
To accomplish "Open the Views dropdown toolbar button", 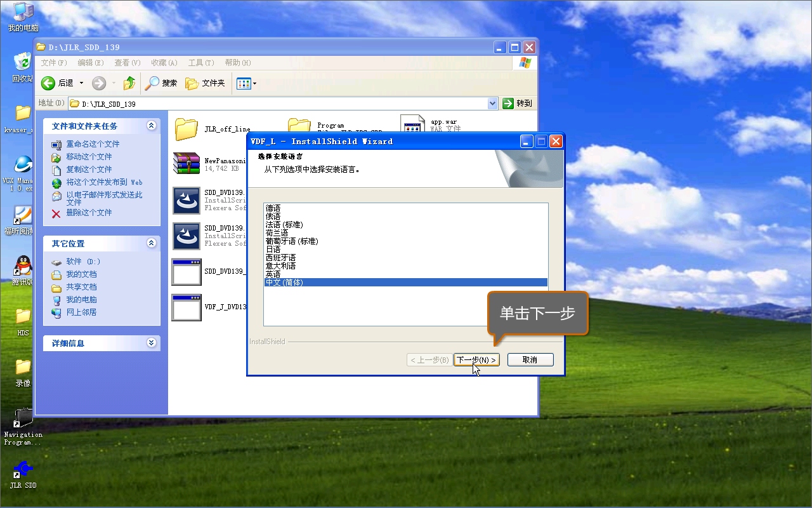I will coord(246,83).
